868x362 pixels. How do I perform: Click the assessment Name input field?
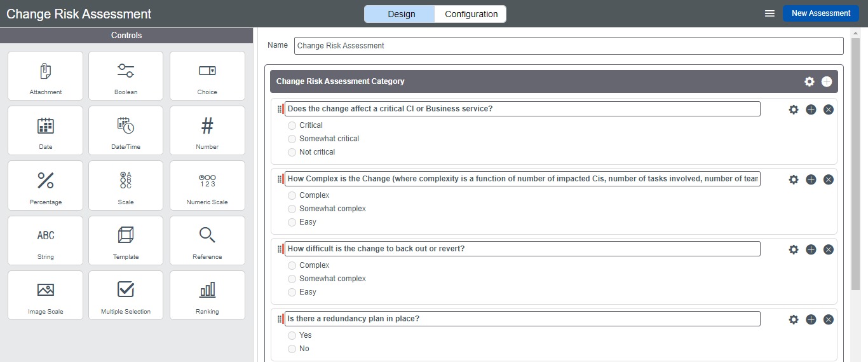(569, 46)
